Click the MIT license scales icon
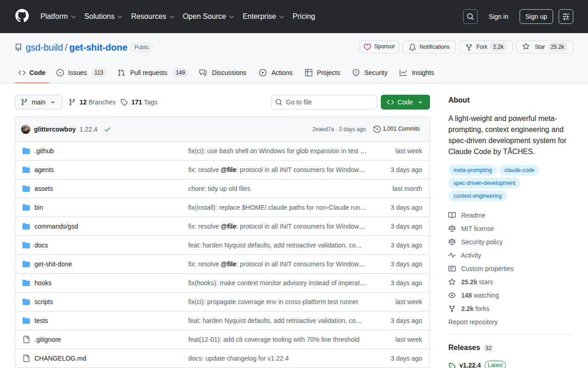 pyautogui.click(x=452, y=228)
